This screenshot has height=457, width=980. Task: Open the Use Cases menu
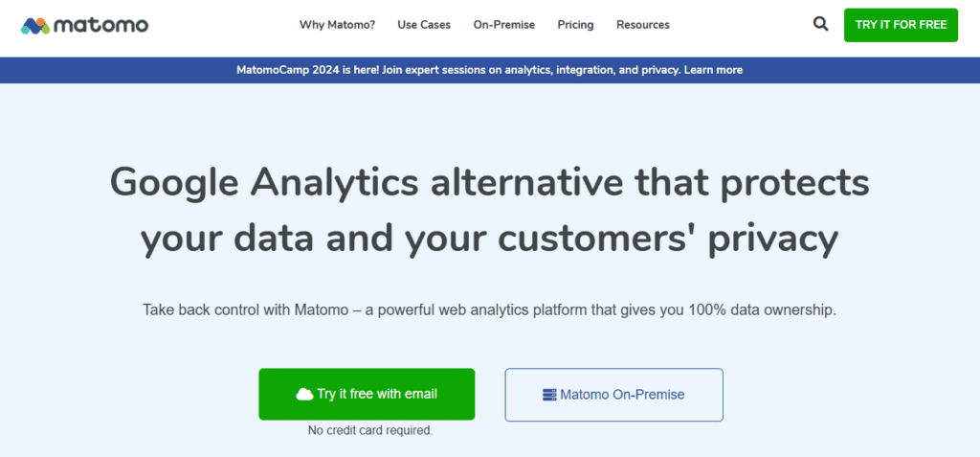pyautogui.click(x=424, y=25)
